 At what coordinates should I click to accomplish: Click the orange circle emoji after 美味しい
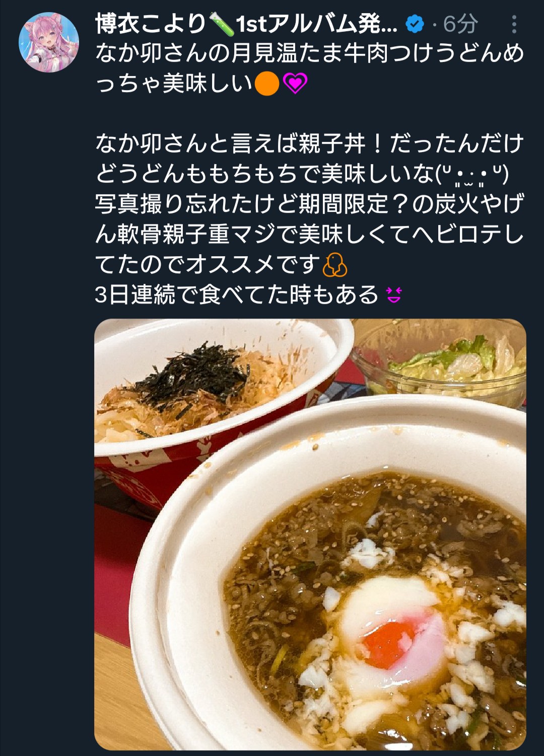coord(267,84)
